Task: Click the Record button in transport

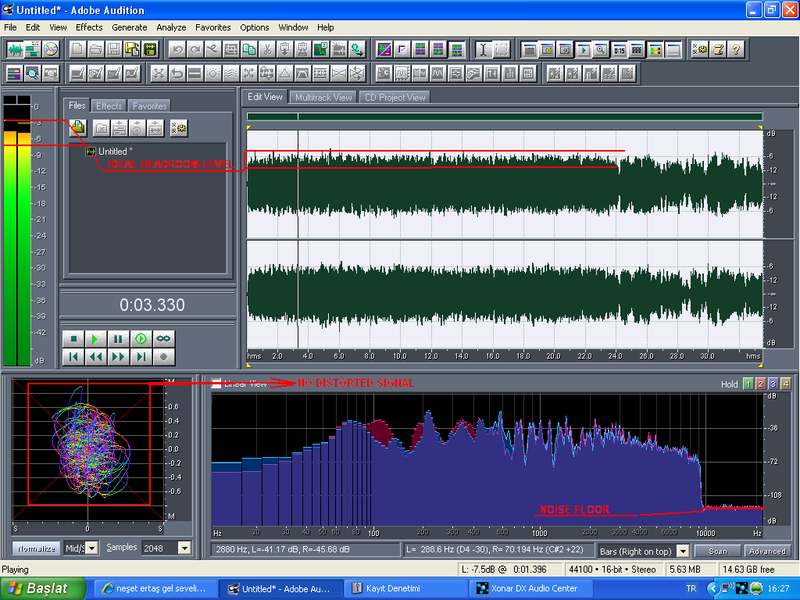Action: [163, 356]
